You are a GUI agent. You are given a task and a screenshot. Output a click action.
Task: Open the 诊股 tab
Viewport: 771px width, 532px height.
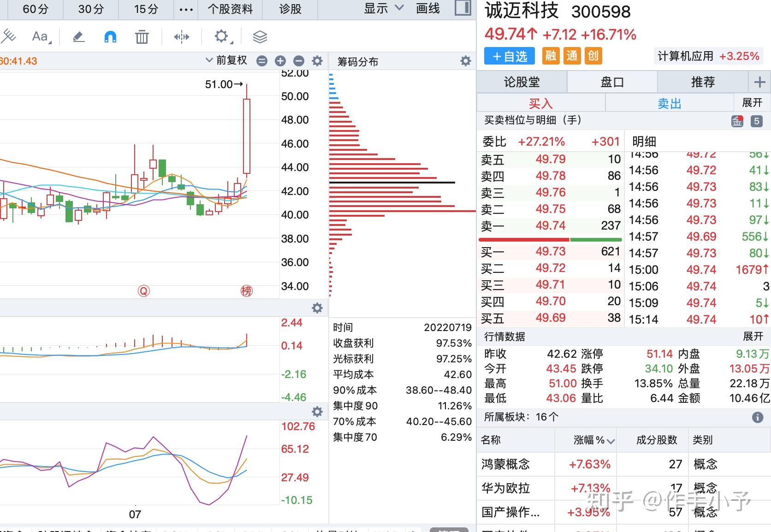point(290,9)
